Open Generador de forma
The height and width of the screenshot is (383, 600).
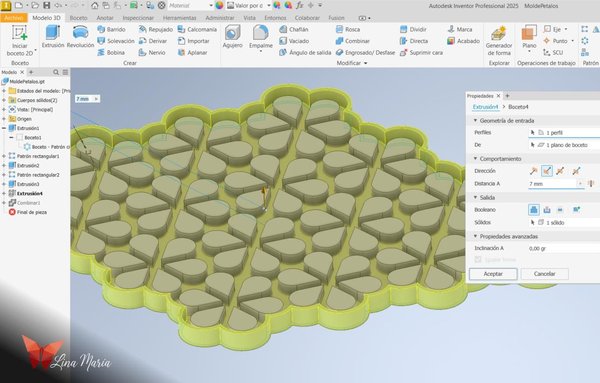point(499,41)
